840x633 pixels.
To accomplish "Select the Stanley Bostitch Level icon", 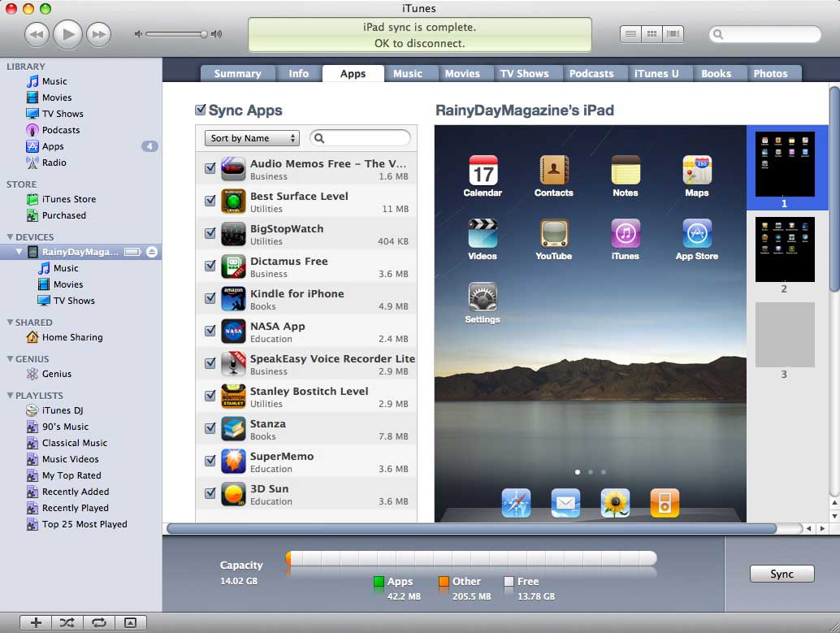I will click(234, 396).
